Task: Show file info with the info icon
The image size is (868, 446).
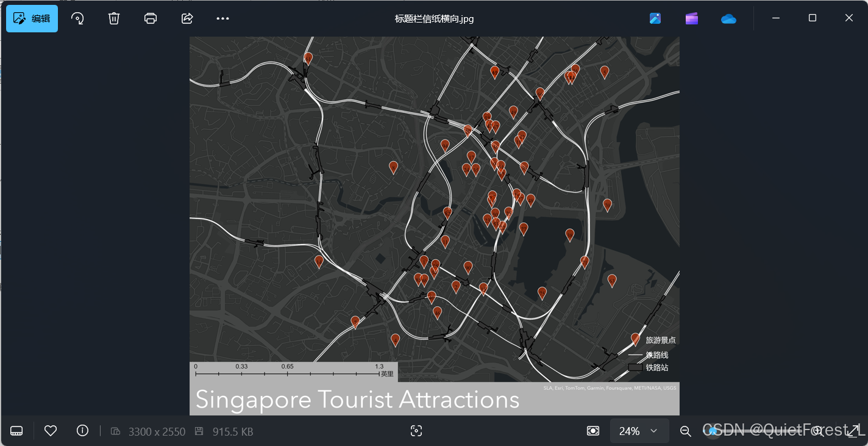Action: pyautogui.click(x=83, y=431)
